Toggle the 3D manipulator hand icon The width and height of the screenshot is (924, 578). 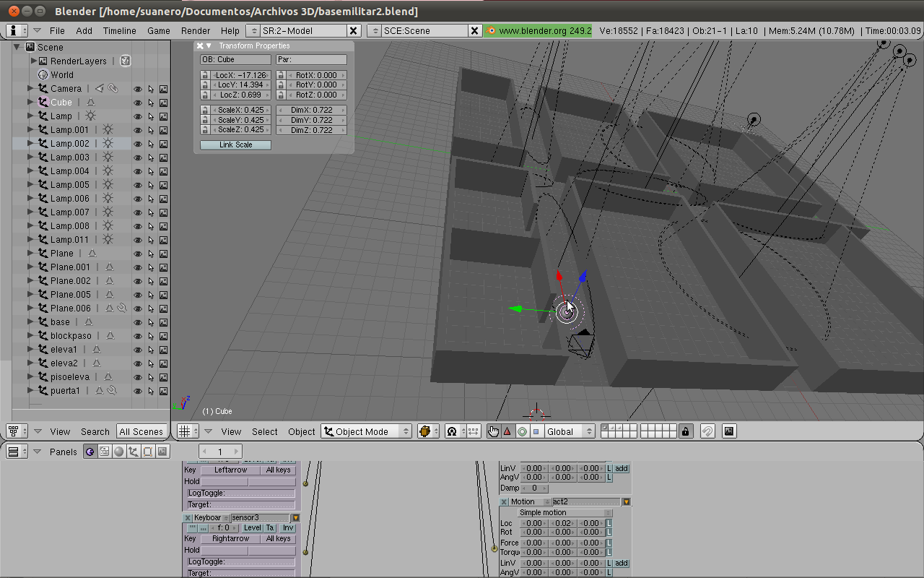pos(493,431)
